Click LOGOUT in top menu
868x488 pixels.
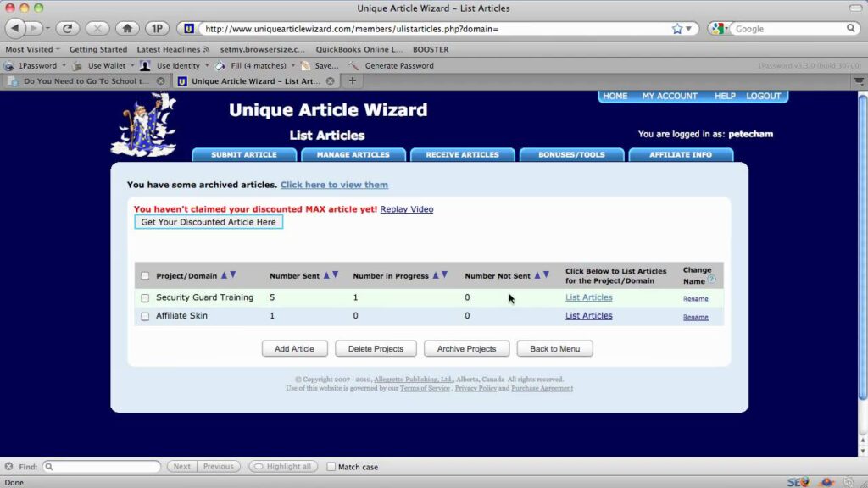click(763, 96)
